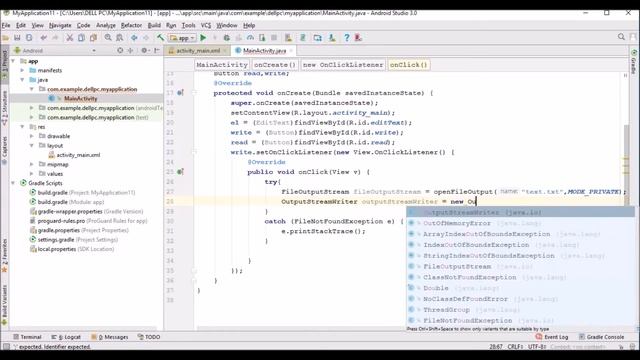640x360 pixels.
Task: Click the Find magnifier icon
Action: 108,38
